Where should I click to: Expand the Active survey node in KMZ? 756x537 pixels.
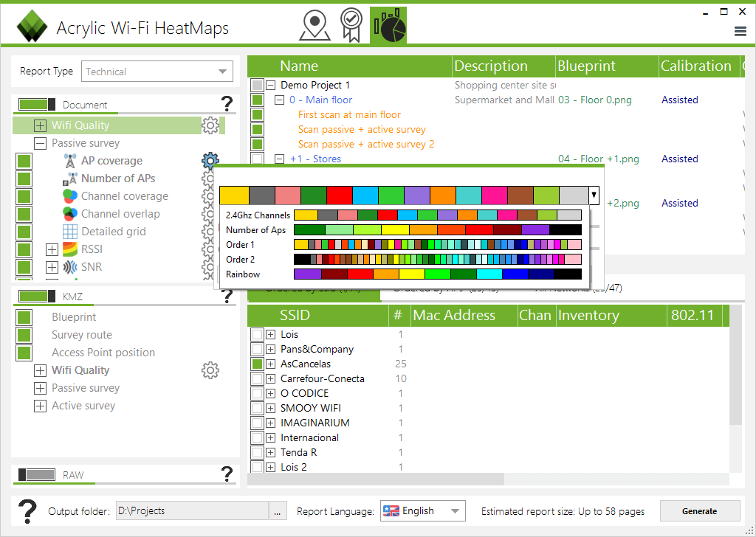point(41,406)
